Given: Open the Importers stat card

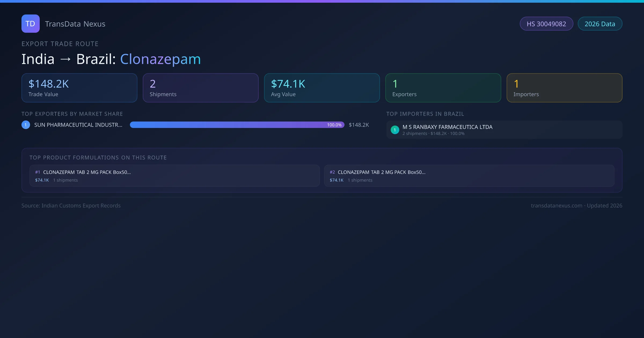Looking at the screenshot, I should click(564, 88).
